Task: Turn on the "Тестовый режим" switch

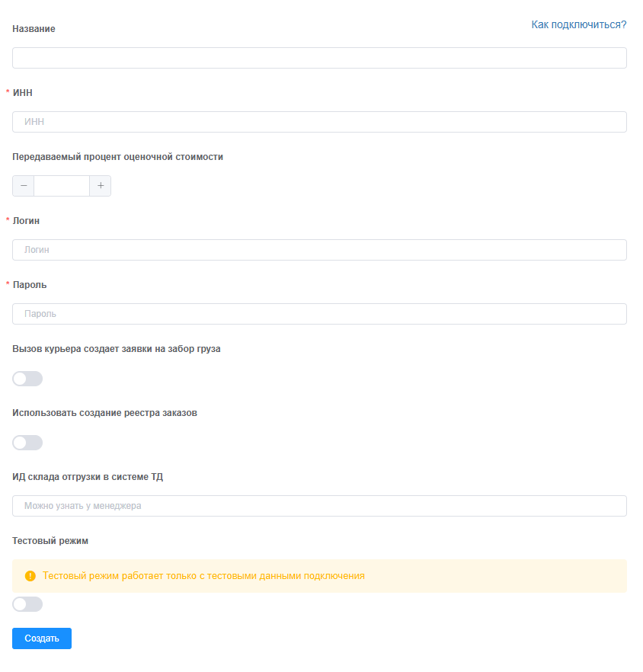Action: 27,604
